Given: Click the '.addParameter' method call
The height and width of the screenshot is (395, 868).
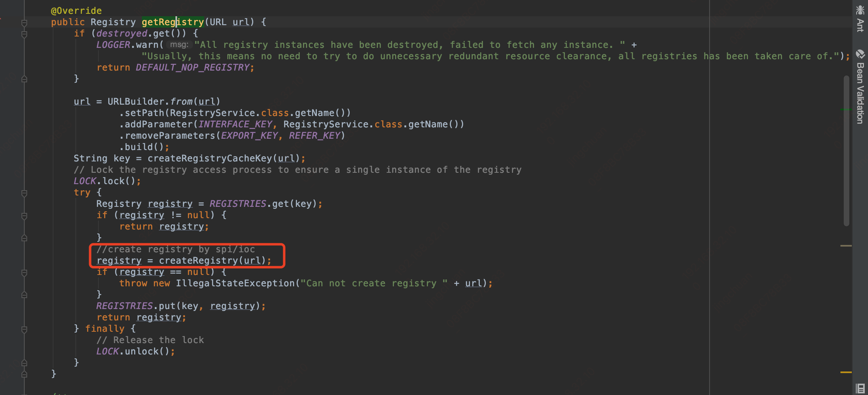Looking at the screenshot, I should 156,124.
